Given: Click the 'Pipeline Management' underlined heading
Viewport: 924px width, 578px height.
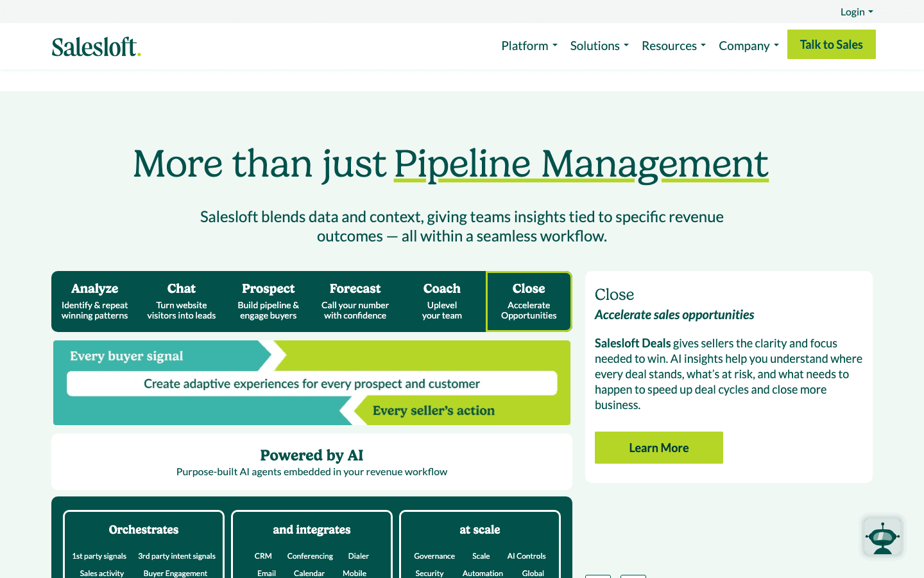Looking at the screenshot, I should (x=581, y=164).
